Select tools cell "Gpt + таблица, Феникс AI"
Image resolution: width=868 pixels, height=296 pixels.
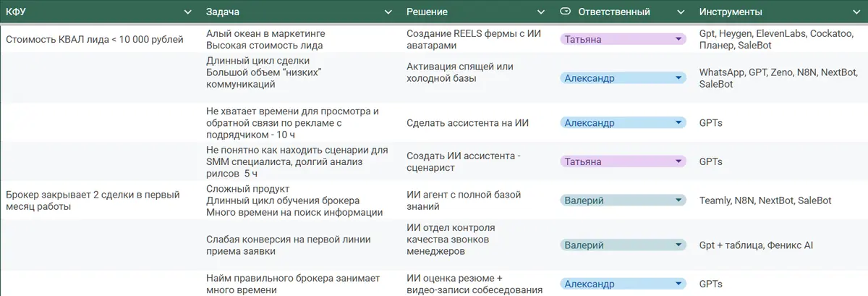[781, 245]
